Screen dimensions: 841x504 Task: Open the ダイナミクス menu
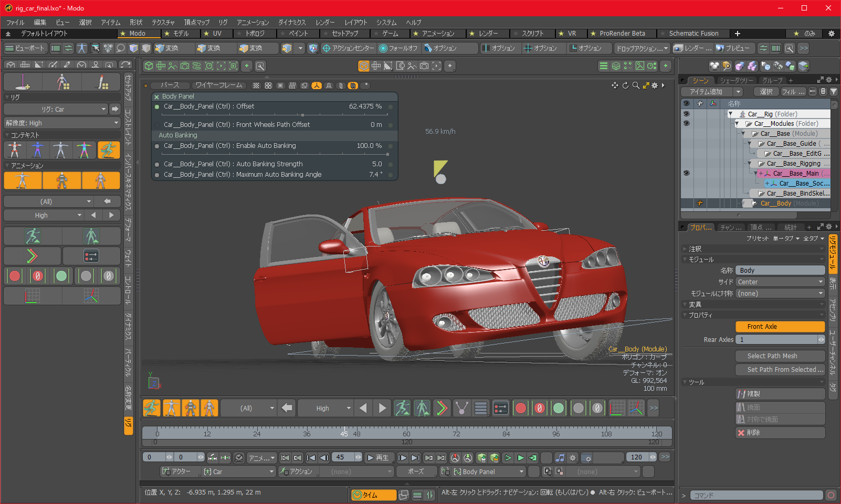[292, 23]
